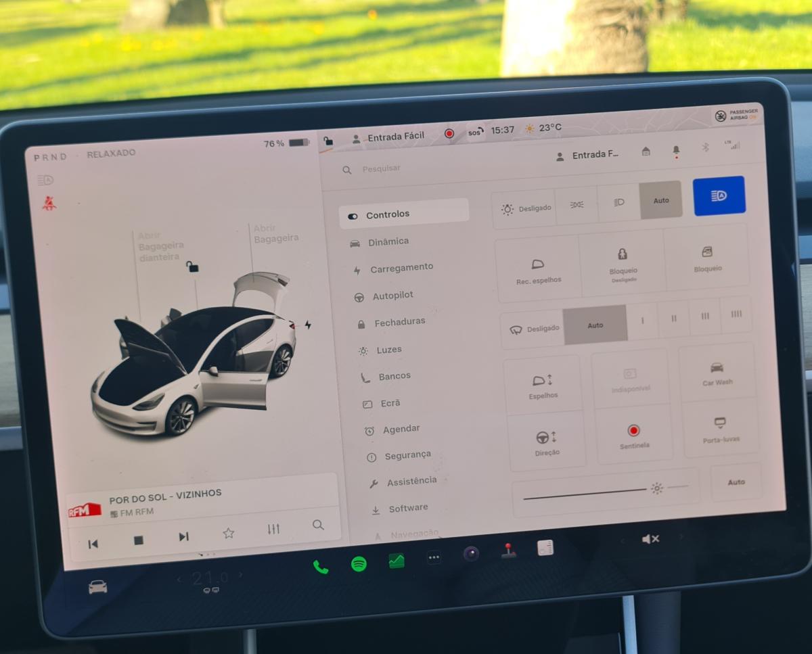Open the Autopilot settings
This screenshot has width=812, height=654.
pos(383,296)
